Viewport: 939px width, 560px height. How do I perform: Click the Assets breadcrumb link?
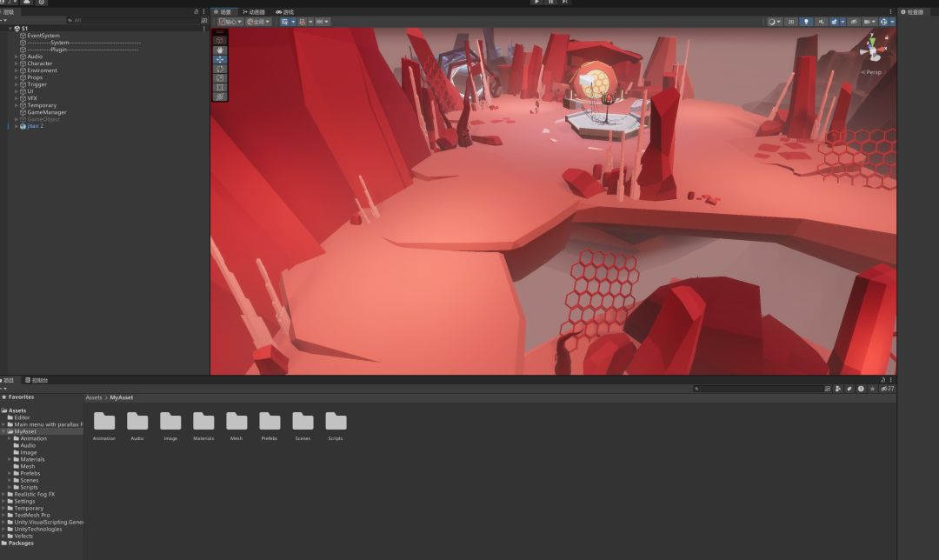[x=93, y=397]
